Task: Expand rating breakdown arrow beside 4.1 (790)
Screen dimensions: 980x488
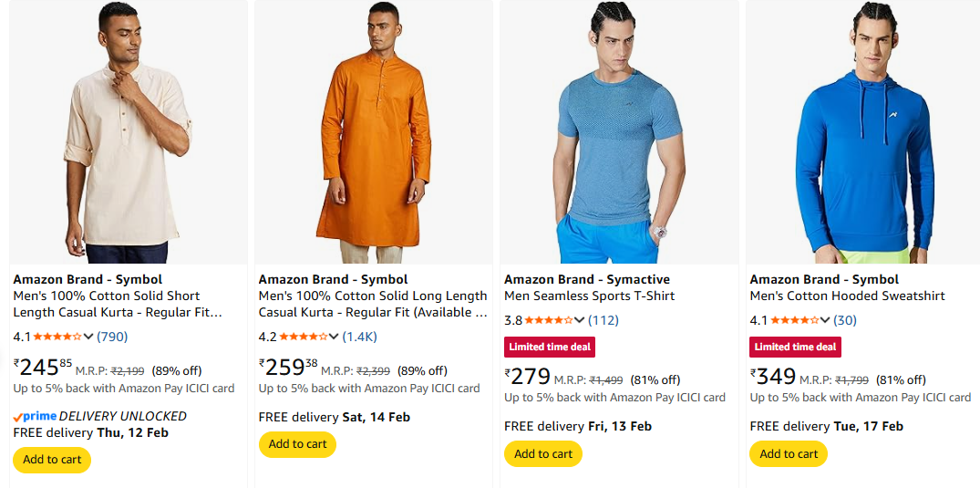Action: click(x=88, y=337)
